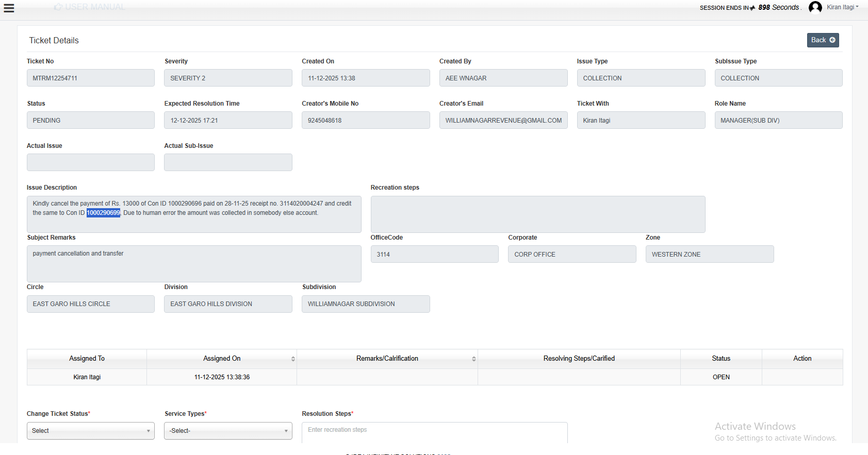Expand the Kiran Itagi account dropdown

click(843, 7)
